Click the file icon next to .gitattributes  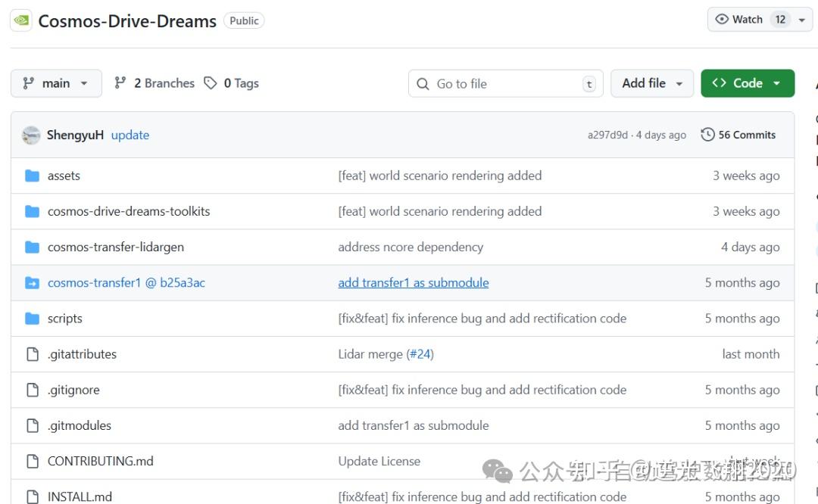click(32, 354)
